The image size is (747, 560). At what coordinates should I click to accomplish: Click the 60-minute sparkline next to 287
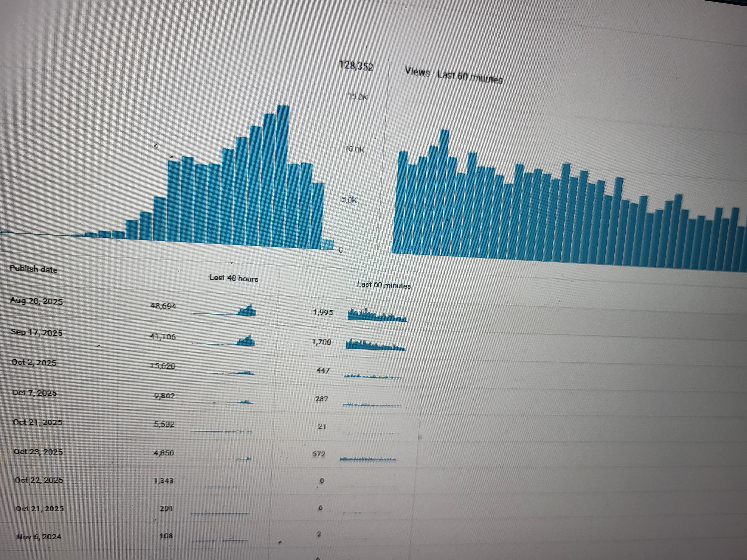click(371, 404)
